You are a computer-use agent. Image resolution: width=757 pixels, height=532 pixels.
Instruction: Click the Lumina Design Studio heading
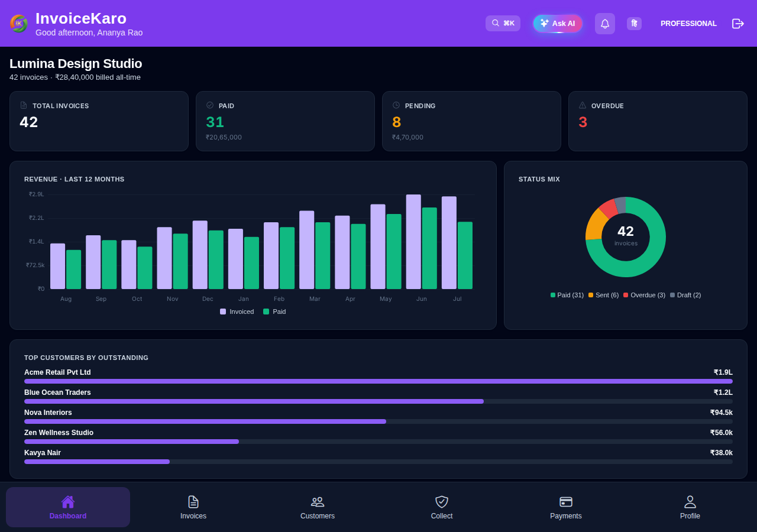pos(76,64)
